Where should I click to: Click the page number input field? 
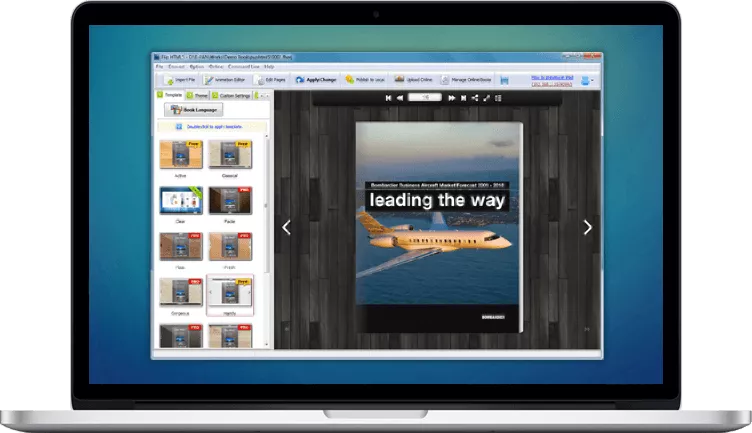tap(426, 98)
